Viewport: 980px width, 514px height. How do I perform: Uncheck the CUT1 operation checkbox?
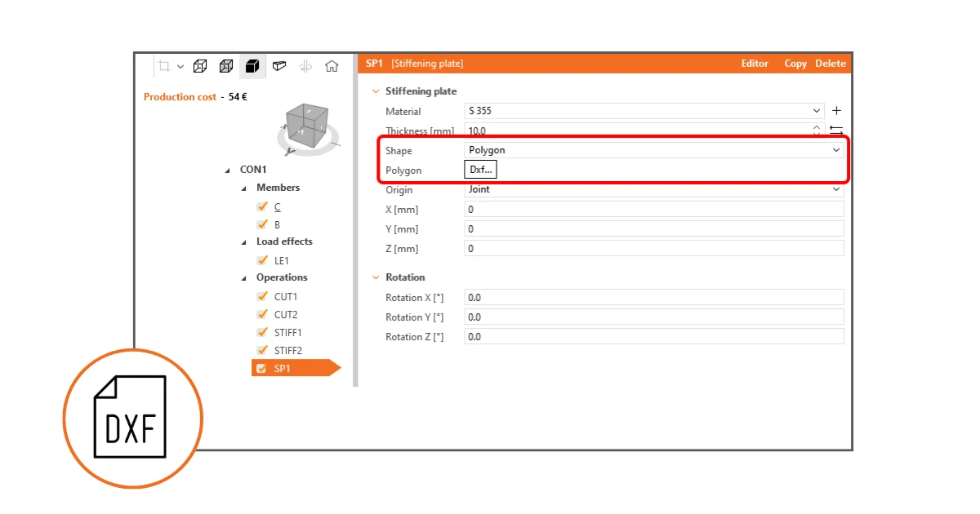coord(262,296)
